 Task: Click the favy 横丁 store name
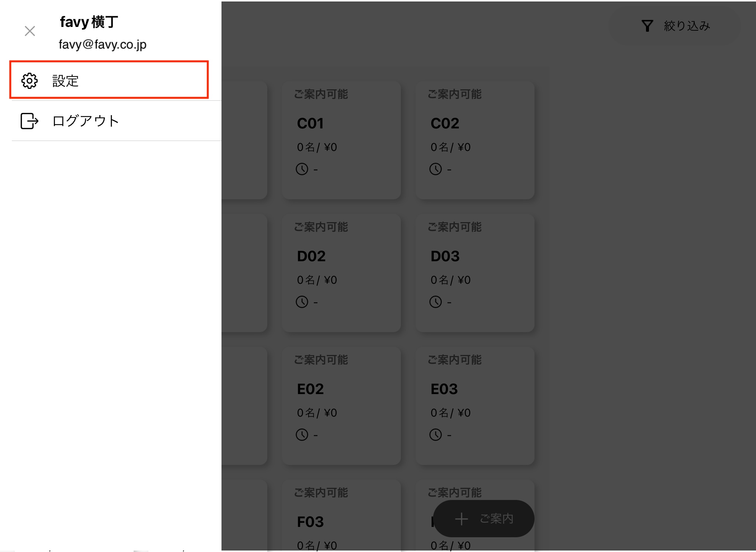point(89,22)
